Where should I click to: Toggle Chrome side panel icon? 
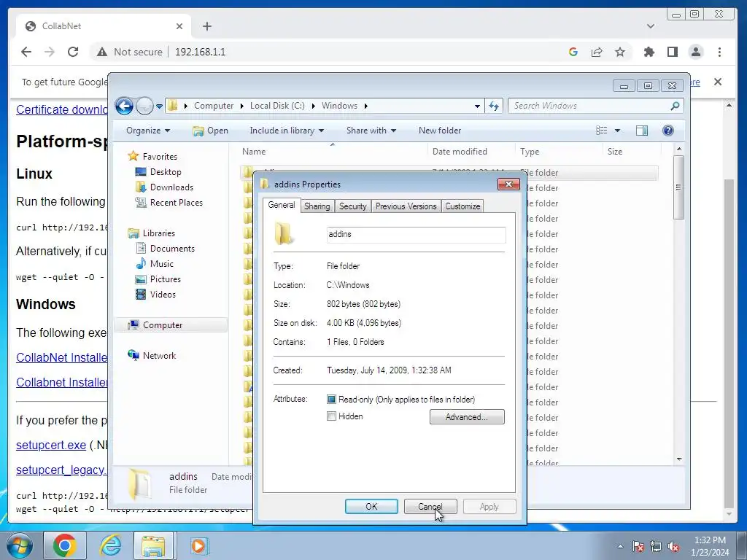pyautogui.click(x=672, y=52)
